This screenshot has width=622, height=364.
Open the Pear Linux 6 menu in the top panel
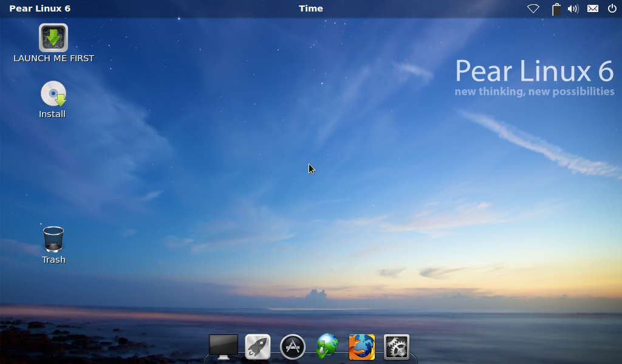click(39, 8)
